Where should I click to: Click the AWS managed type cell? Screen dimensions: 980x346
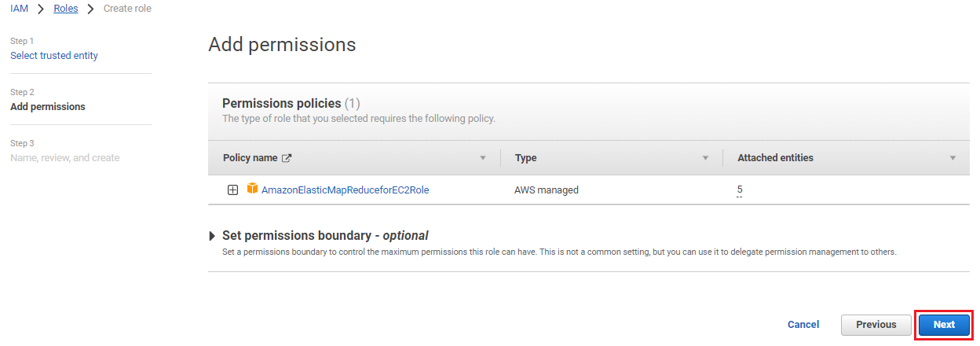pos(547,190)
